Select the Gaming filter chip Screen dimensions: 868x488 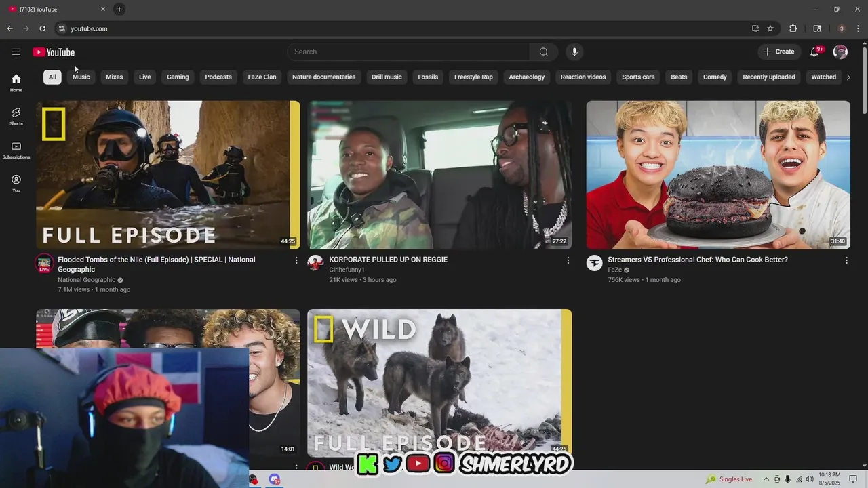tap(178, 77)
